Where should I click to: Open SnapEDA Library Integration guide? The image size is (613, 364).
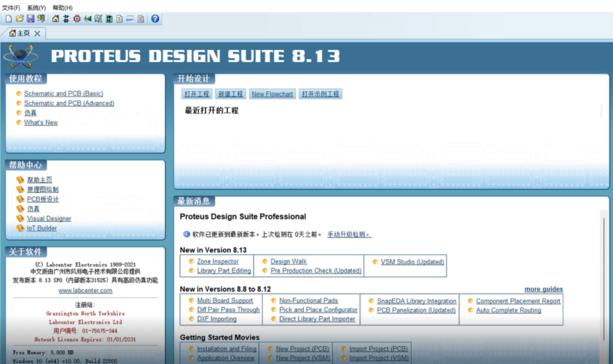[417, 301]
